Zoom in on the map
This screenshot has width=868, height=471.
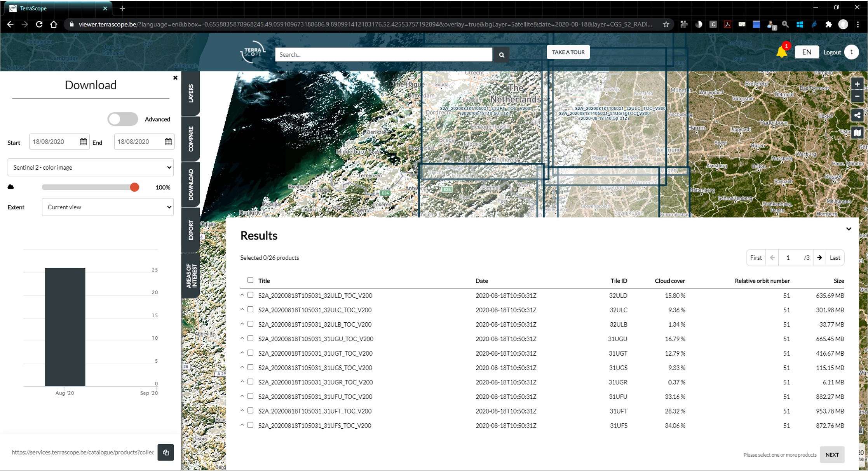click(x=857, y=84)
